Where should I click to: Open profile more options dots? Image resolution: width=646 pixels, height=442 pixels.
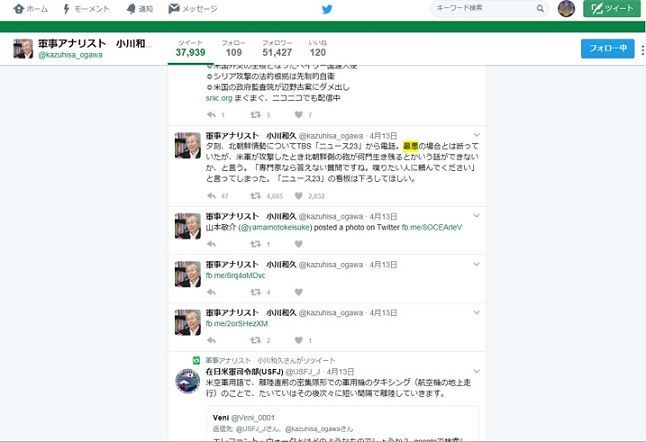tap(642, 50)
